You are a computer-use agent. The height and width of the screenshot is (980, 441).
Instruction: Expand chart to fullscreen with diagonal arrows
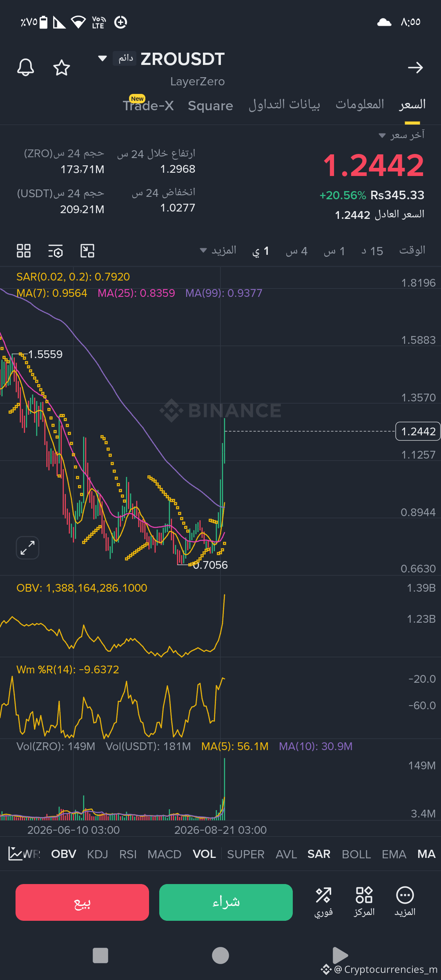click(x=27, y=548)
